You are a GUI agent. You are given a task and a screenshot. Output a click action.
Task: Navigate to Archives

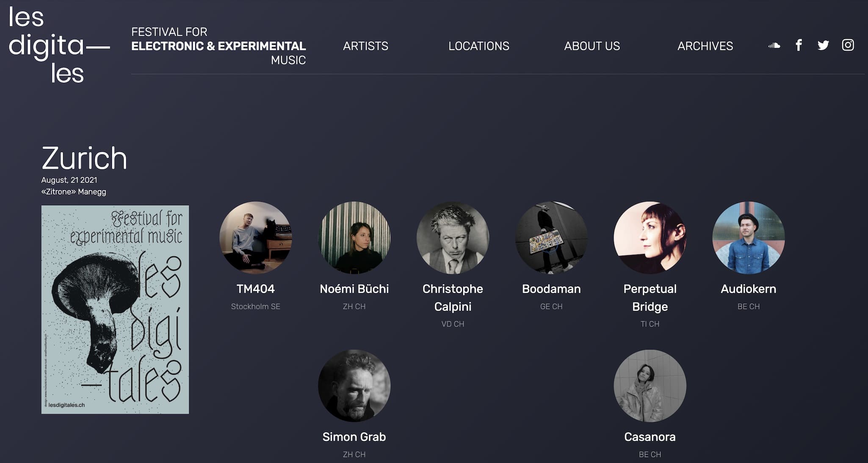pyautogui.click(x=705, y=46)
